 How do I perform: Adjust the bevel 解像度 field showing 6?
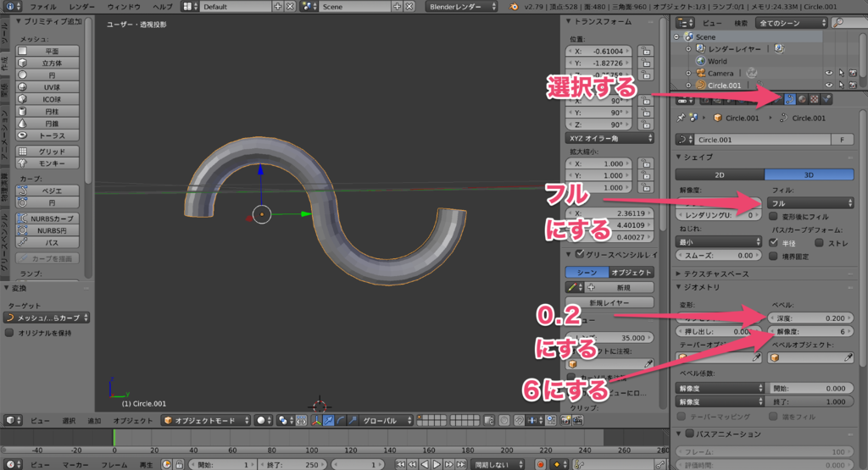click(x=810, y=331)
